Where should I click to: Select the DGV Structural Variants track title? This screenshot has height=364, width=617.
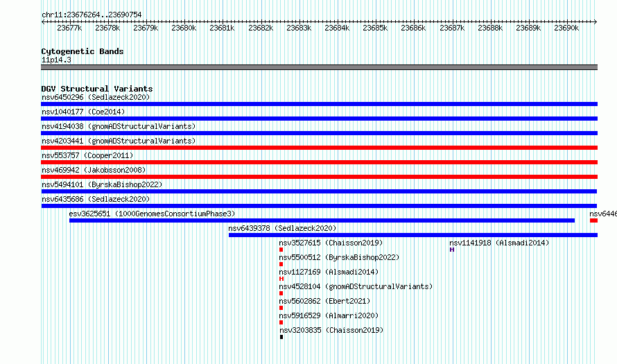pyautogui.click(x=97, y=89)
